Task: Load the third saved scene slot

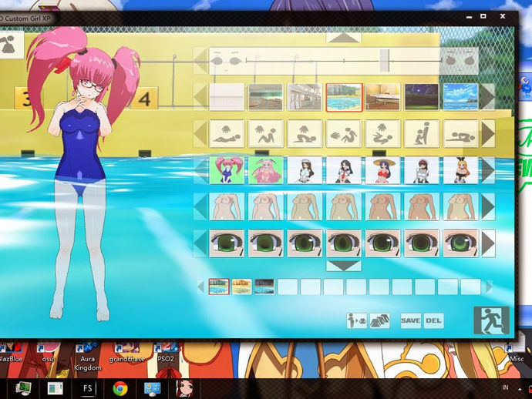Action: (x=264, y=287)
